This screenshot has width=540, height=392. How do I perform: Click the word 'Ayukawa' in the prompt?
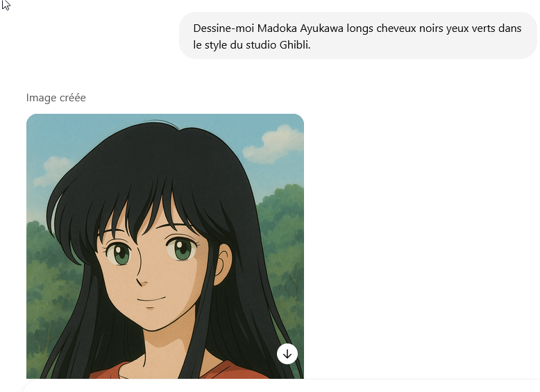pos(321,28)
